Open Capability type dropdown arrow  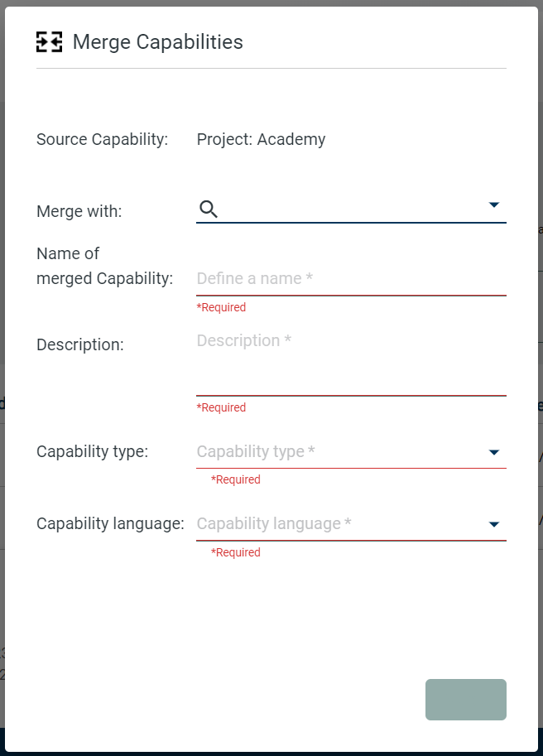coord(494,452)
